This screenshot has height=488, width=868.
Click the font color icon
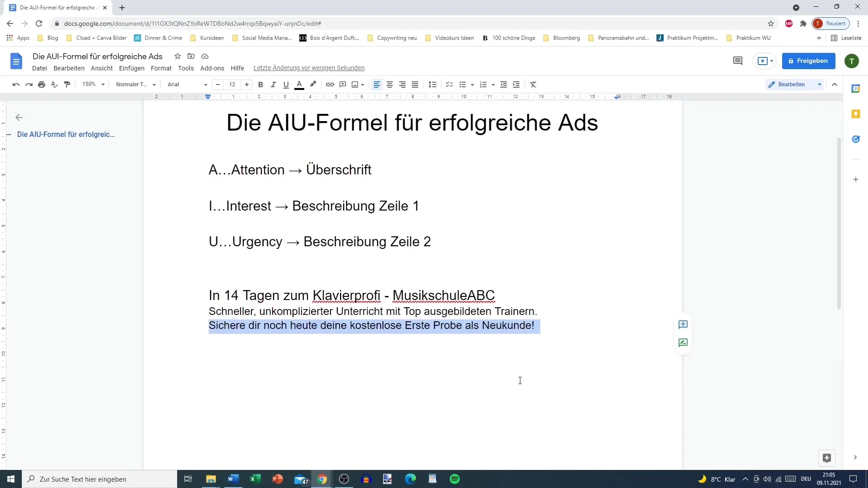(x=299, y=84)
